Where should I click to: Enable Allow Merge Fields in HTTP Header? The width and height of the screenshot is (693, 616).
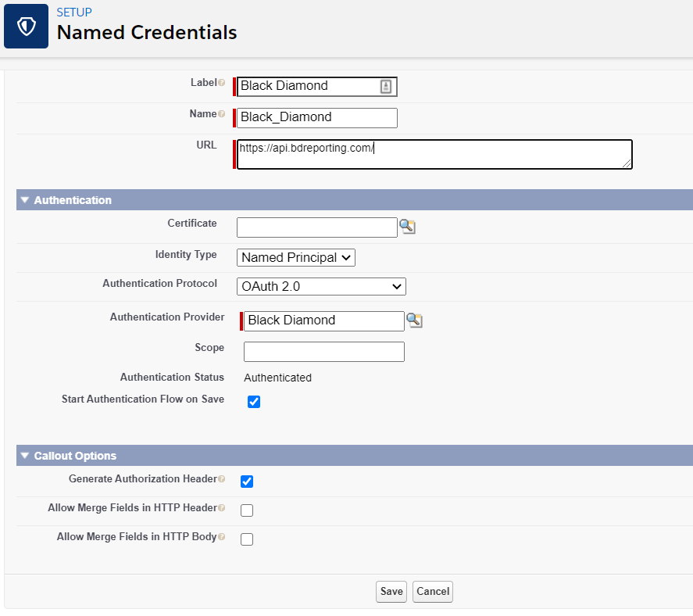click(x=247, y=510)
